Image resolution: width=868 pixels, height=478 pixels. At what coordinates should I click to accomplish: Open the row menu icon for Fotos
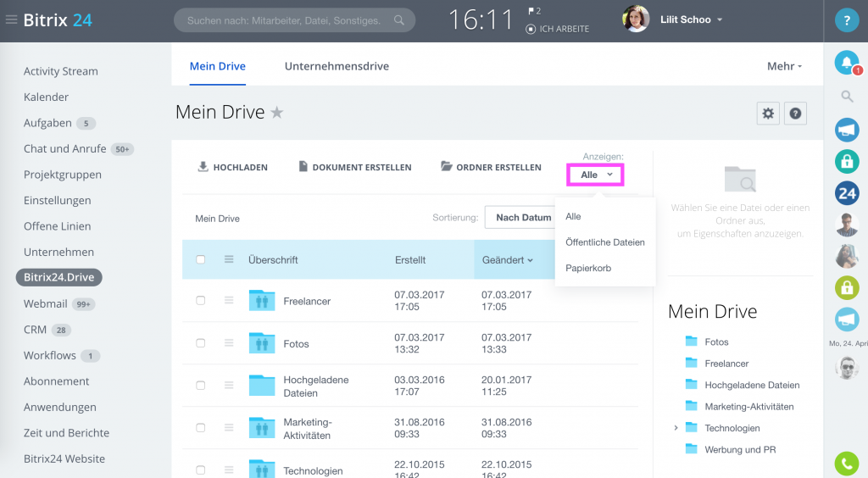pos(229,343)
